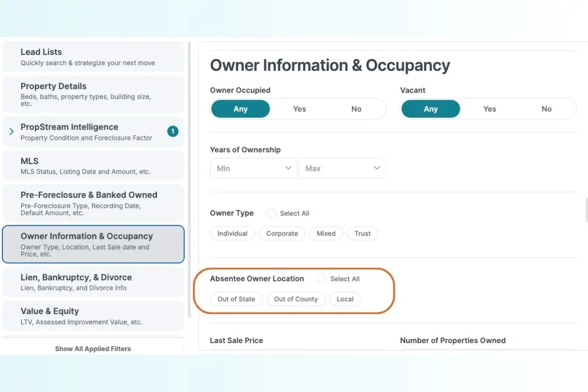588x392 pixels.
Task: Select the Local absentee location
Action: pos(345,299)
